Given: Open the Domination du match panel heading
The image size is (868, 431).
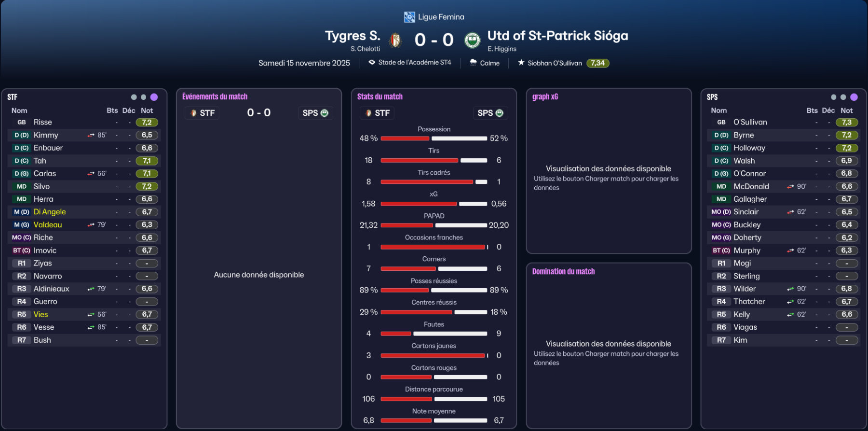Looking at the screenshot, I should click(x=563, y=271).
